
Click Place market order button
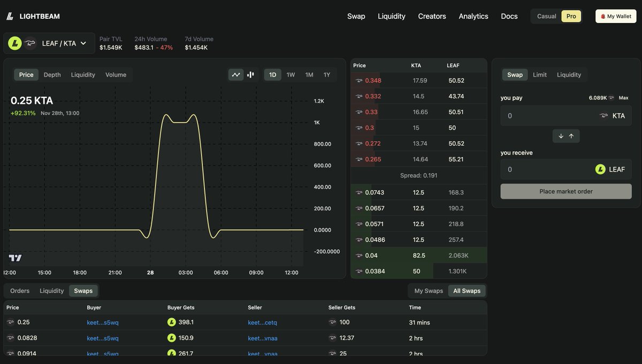[x=566, y=191]
